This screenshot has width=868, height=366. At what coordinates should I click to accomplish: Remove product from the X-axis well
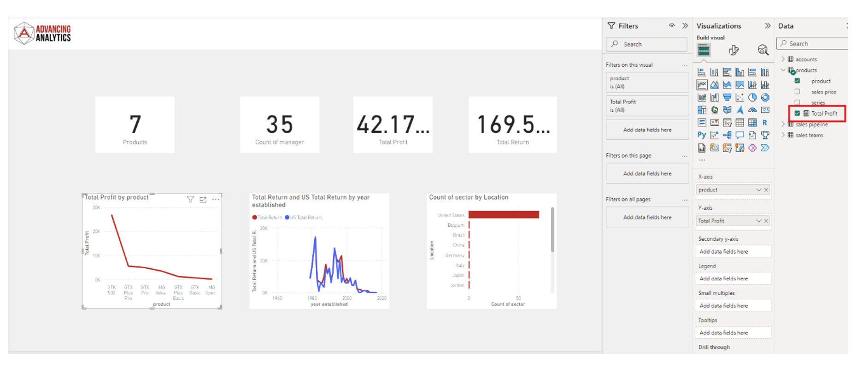tap(766, 190)
